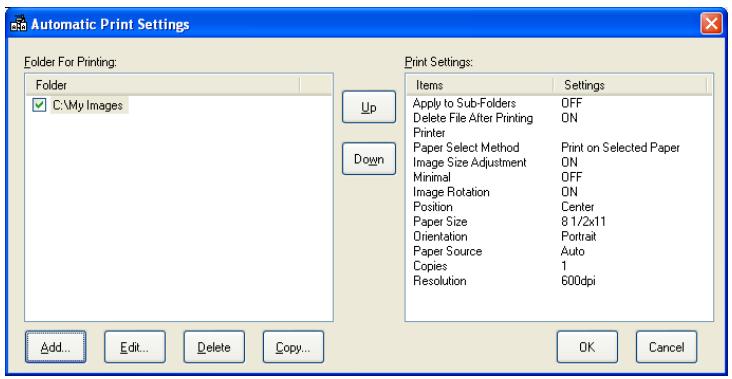The image size is (732, 379).
Task: Confirm settings with OK
Action: click(587, 347)
